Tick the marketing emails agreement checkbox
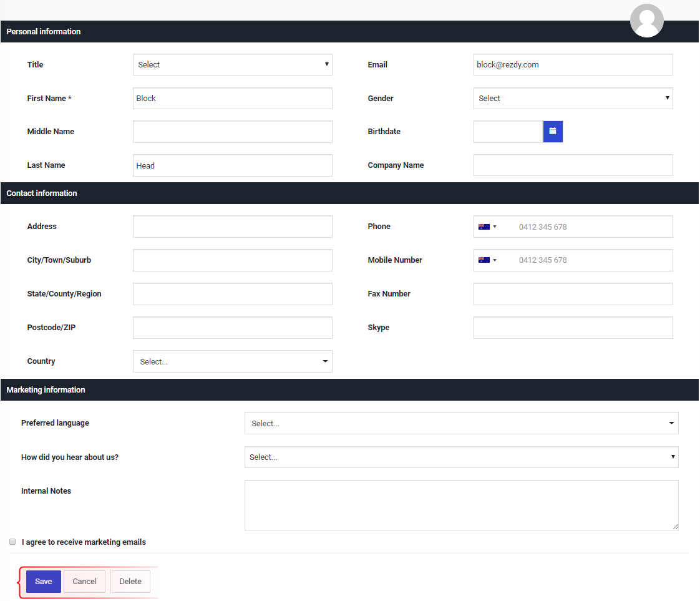The image size is (700, 601). 12,542
